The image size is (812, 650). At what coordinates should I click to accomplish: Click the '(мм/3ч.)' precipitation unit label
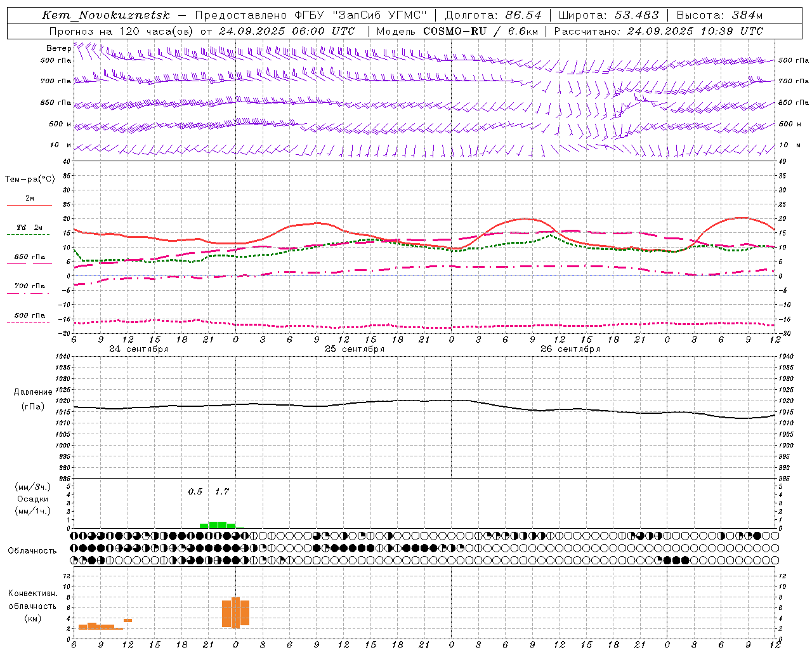(33, 487)
